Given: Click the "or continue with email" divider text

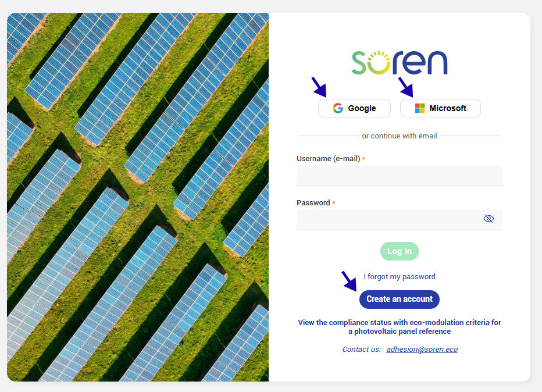Looking at the screenshot, I should coord(400,136).
